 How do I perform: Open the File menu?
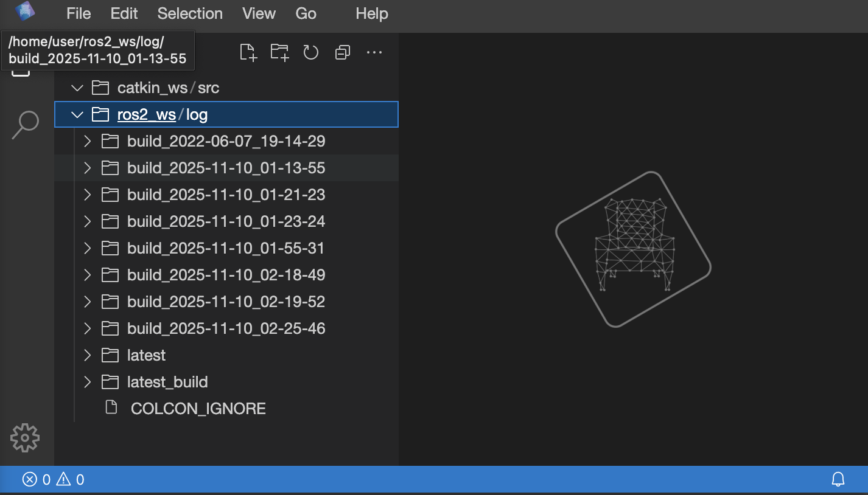click(x=79, y=13)
